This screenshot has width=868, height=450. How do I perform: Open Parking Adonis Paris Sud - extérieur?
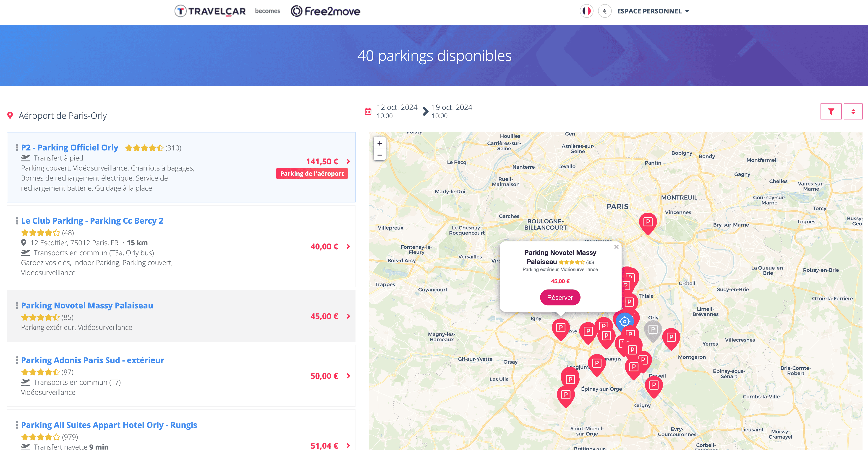click(x=92, y=360)
